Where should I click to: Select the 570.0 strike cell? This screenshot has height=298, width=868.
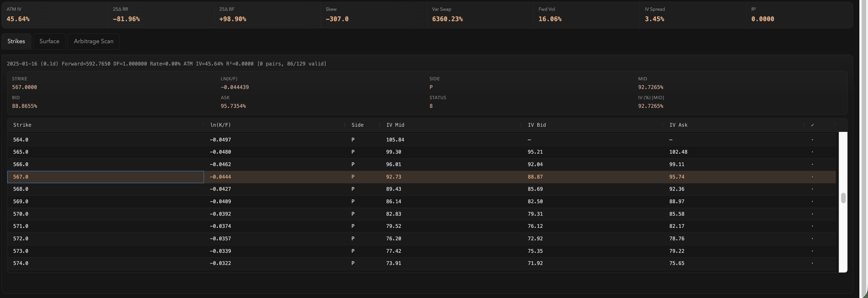click(21, 214)
